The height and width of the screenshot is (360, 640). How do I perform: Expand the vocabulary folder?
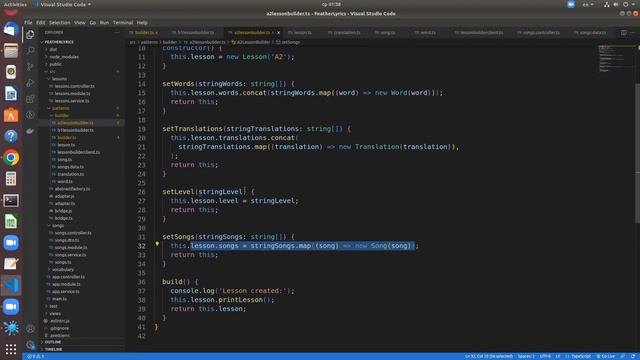click(62, 269)
